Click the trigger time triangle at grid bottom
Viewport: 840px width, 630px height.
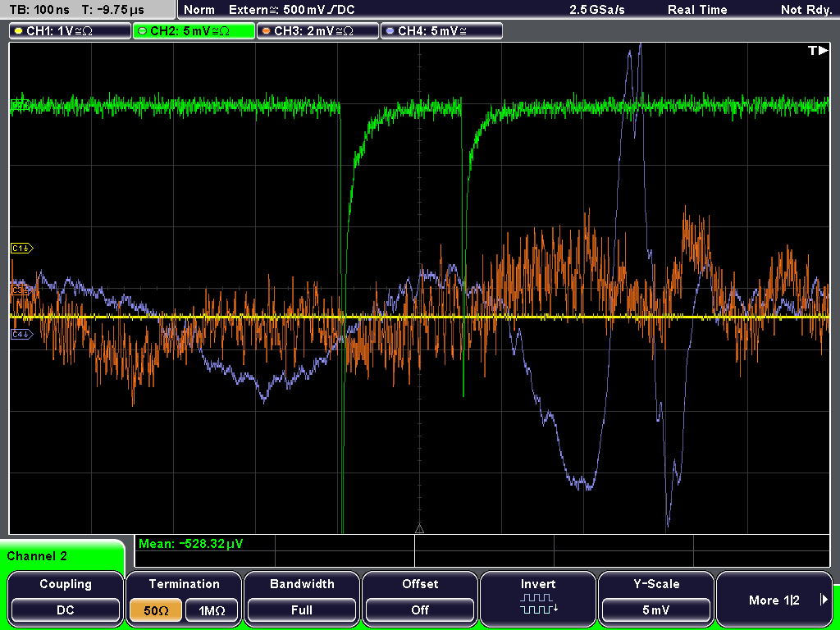419,529
